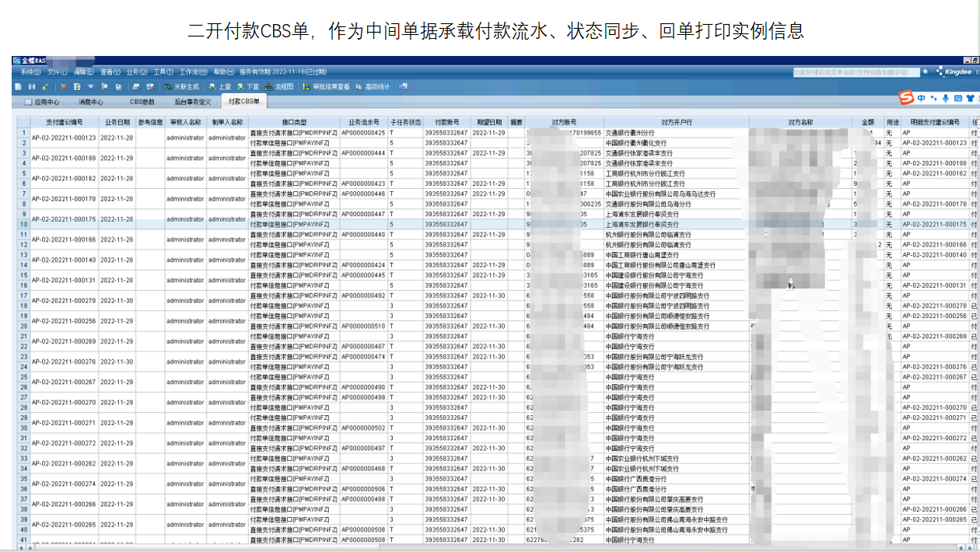Click the new document toolbar icon
Image resolution: width=980 pixels, height=552 pixels.
click(17, 86)
